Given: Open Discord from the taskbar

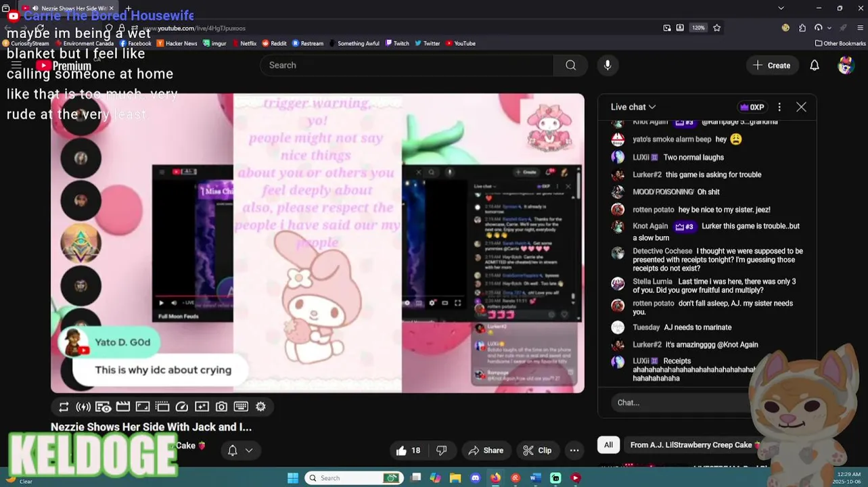Looking at the screenshot, I should [476, 478].
